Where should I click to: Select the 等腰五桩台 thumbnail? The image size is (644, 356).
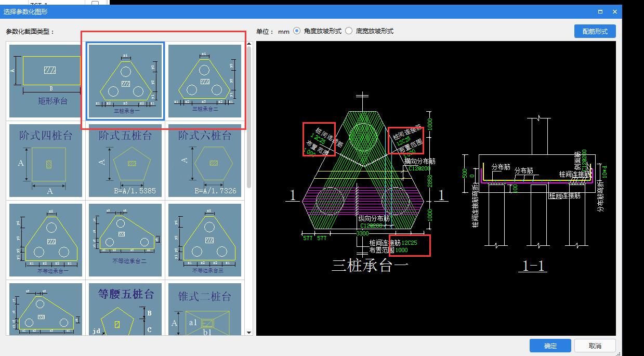click(125, 309)
